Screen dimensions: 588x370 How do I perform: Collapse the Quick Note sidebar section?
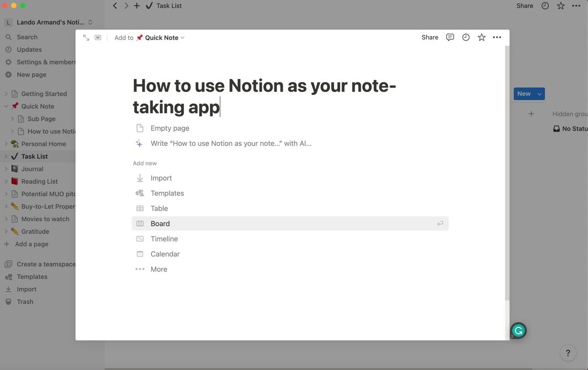[x=6, y=106]
